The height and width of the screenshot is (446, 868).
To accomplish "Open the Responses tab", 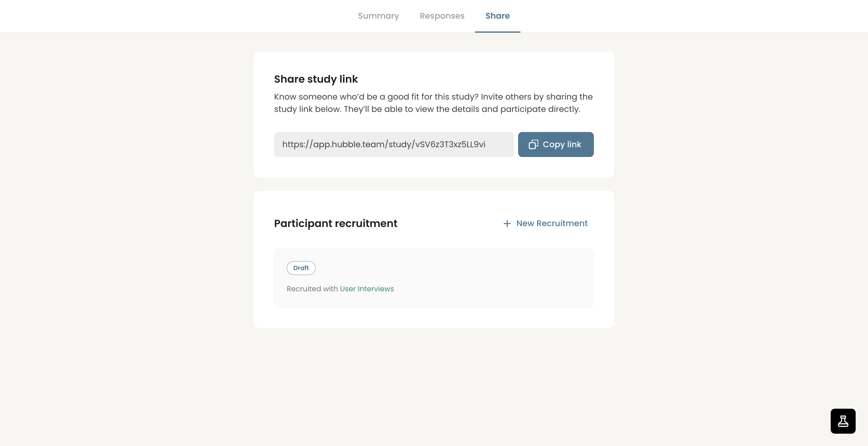I will point(442,16).
